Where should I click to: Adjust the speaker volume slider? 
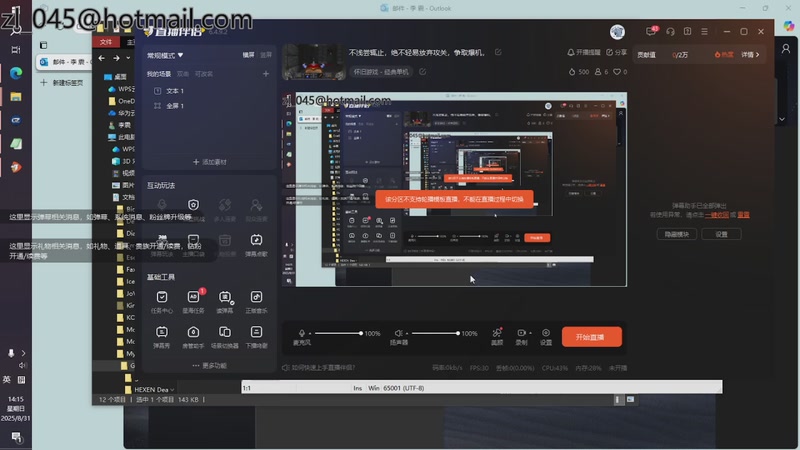[435, 333]
